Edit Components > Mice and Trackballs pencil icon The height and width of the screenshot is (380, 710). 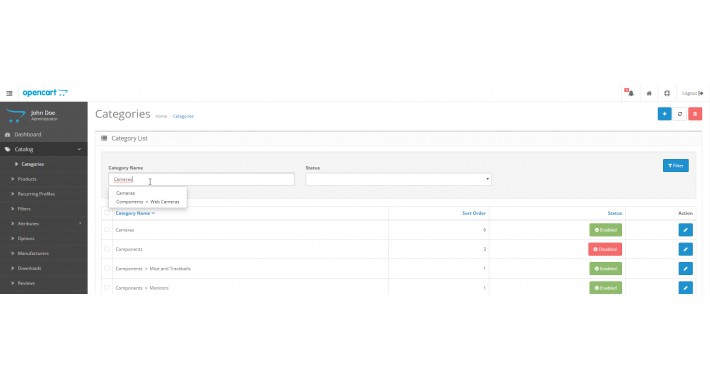click(686, 269)
